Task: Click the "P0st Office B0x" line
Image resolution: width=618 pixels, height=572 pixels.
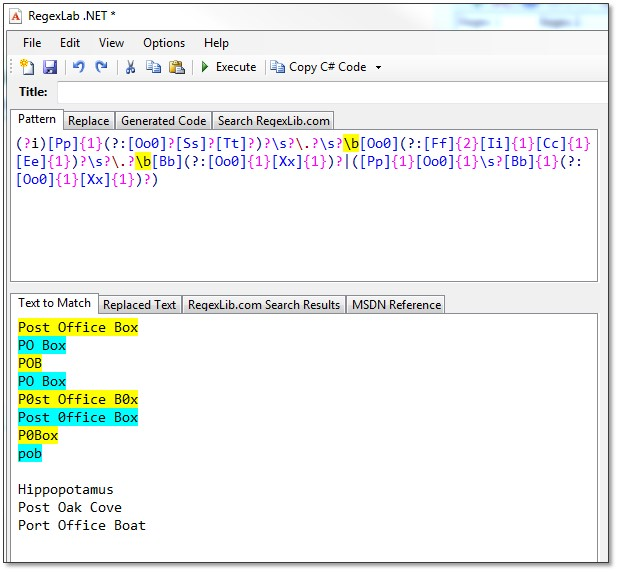Action: click(78, 399)
